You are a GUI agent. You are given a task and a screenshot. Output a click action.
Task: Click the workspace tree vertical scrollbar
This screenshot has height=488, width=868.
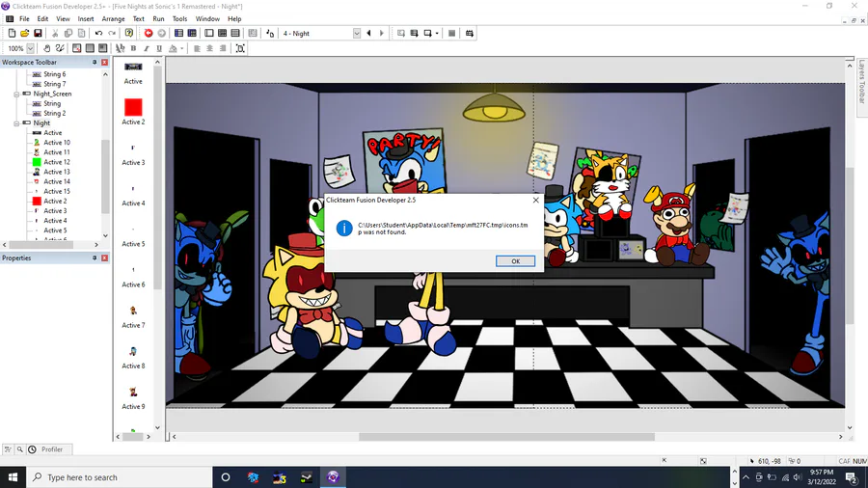click(x=105, y=177)
